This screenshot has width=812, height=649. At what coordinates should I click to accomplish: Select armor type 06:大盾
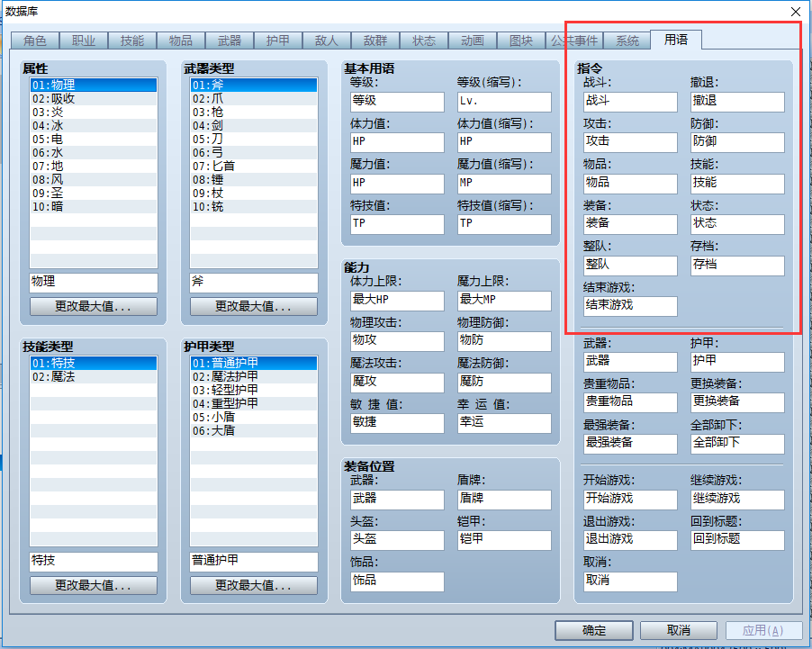254,430
